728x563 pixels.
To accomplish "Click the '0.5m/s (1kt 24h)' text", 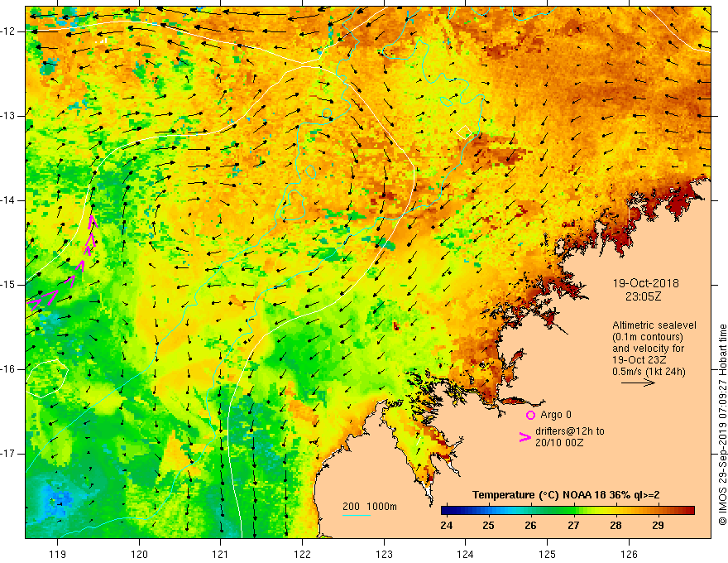I will [x=649, y=372].
